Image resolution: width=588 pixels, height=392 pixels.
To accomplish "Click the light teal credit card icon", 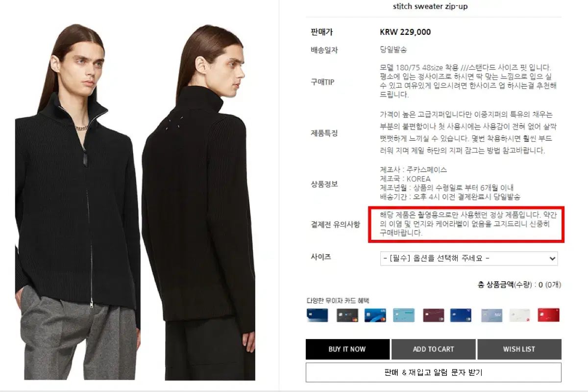I will click(x=404, y=315).
